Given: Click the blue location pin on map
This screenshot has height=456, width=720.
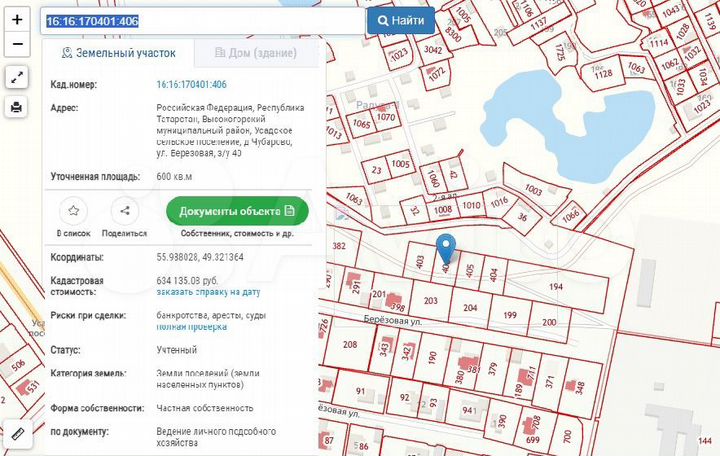Looking at the screenshot, I should [446, 246].
